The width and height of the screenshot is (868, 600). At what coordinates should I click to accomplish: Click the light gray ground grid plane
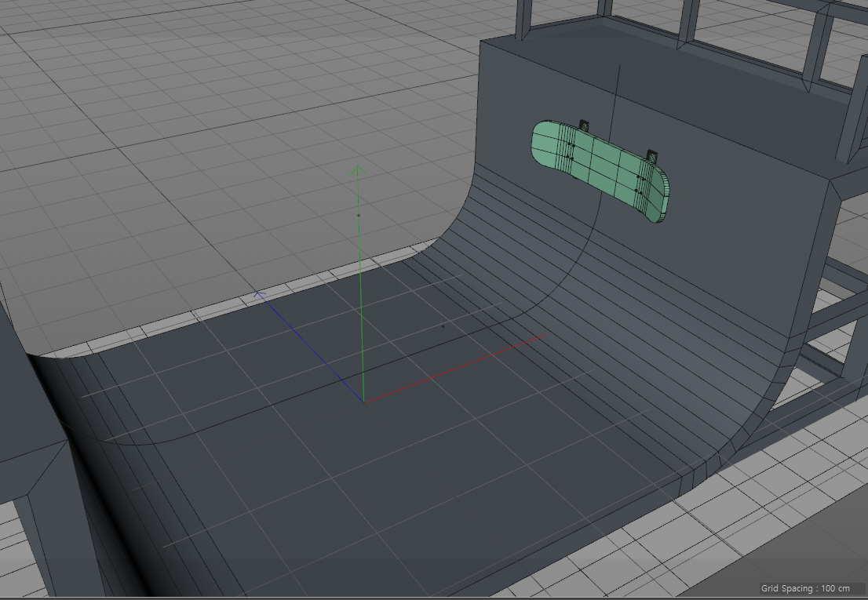coord(196,157)
